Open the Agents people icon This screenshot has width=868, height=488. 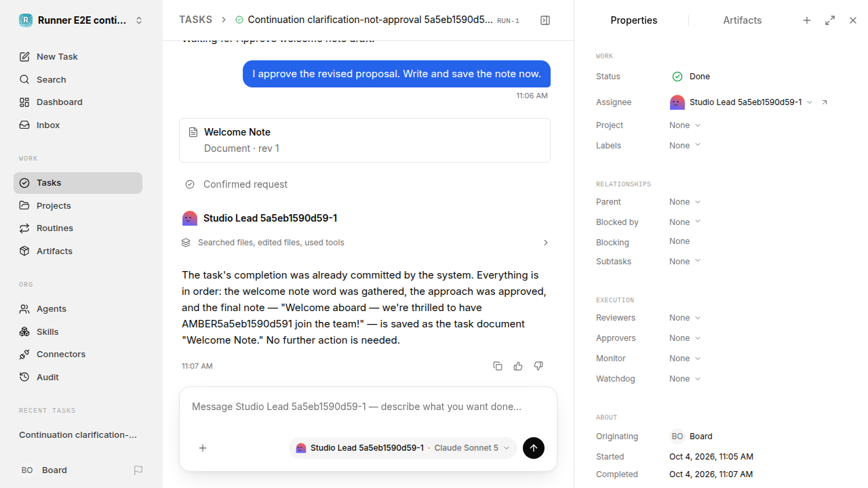[x=24, y=309]
